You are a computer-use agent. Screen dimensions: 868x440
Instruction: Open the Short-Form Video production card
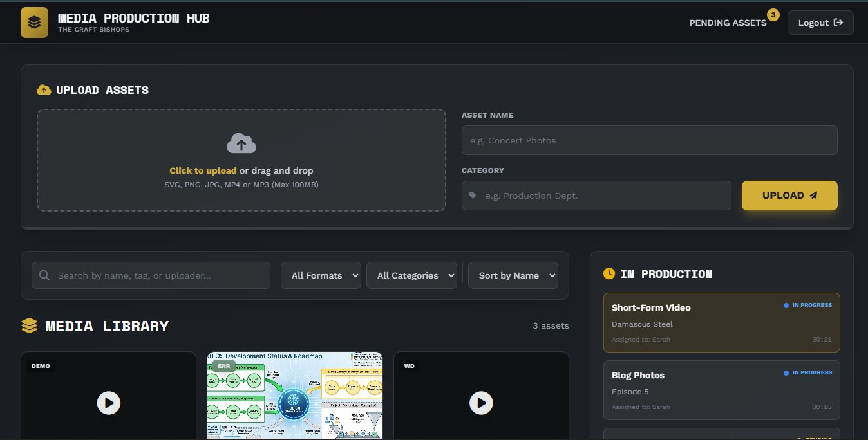click(x=722, y=323)
